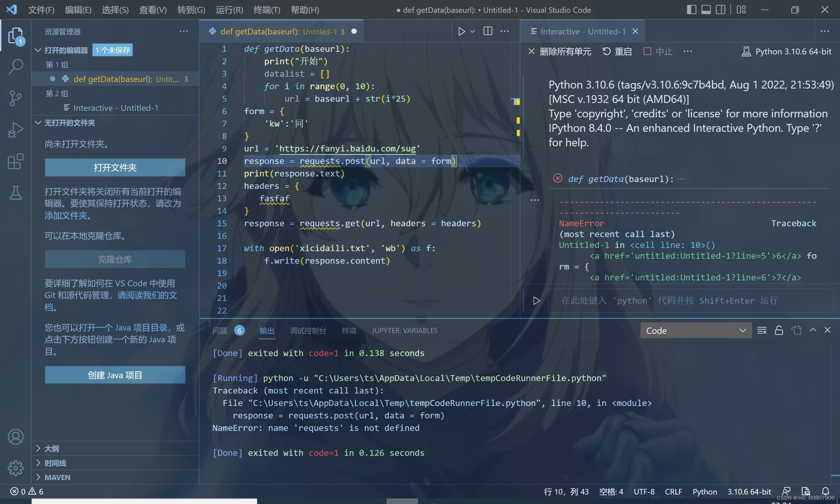Click the 添加文件夹 link
This screenshot has height=504, width=840.
66,215
